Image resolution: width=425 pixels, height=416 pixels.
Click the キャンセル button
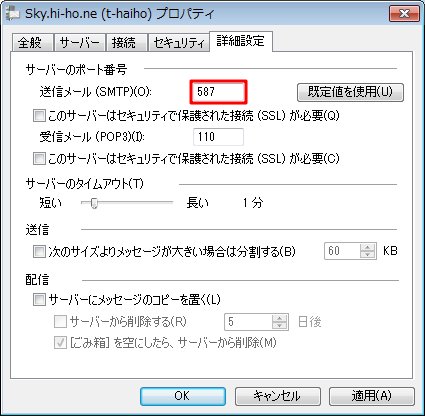[x=278, y=396]
